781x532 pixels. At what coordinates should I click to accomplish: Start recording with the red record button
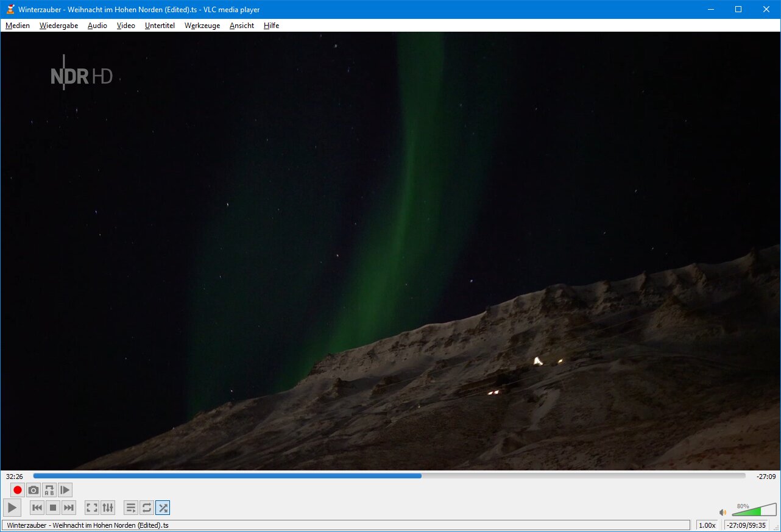(x=18, y=490)
